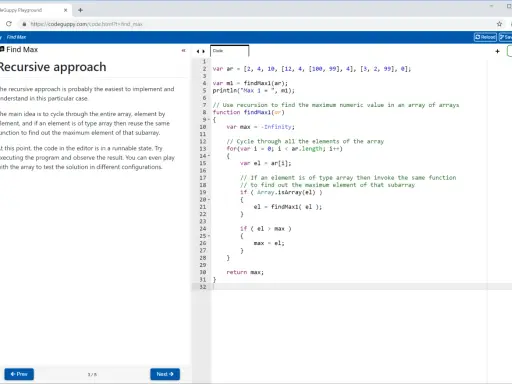
Task: Click the 'for(var i = 0; ...' line
Action: coord(284,149)
